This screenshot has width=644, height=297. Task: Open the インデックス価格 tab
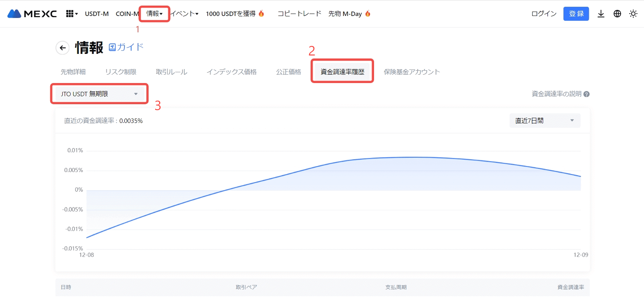point(231,72)
